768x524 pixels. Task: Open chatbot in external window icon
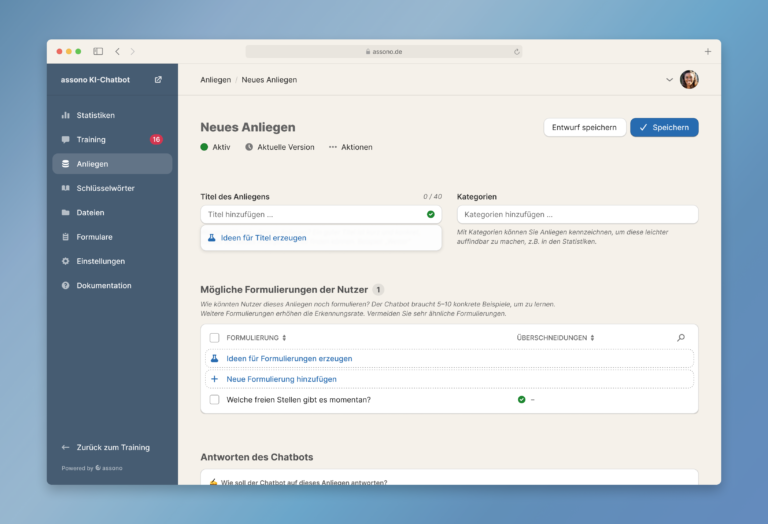158,79
